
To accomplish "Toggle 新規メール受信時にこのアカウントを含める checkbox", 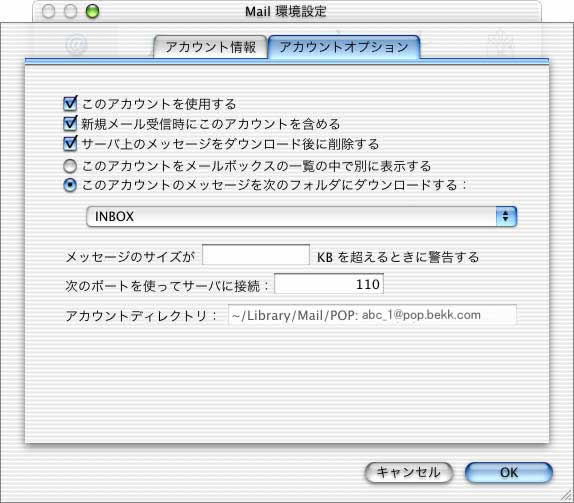I will 70,123.
